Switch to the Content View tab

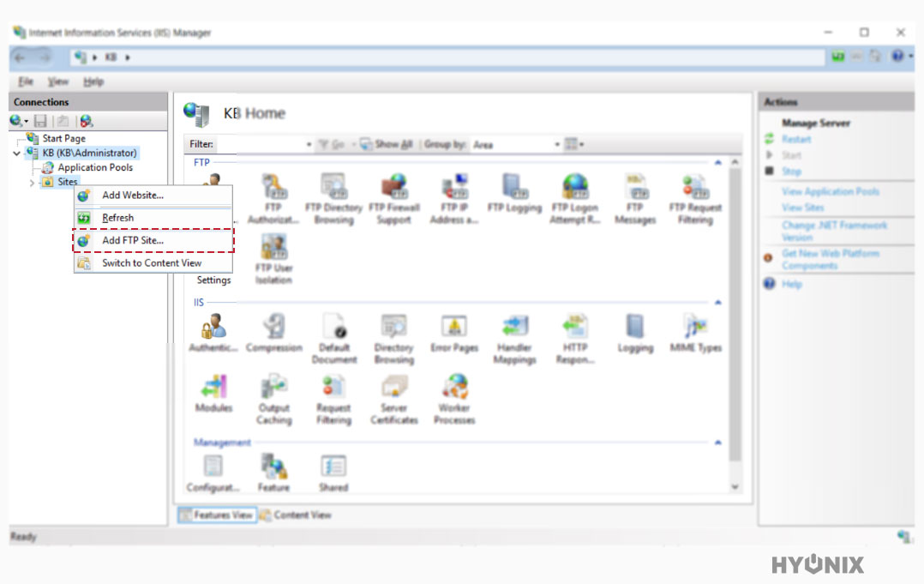pos(296,515)
